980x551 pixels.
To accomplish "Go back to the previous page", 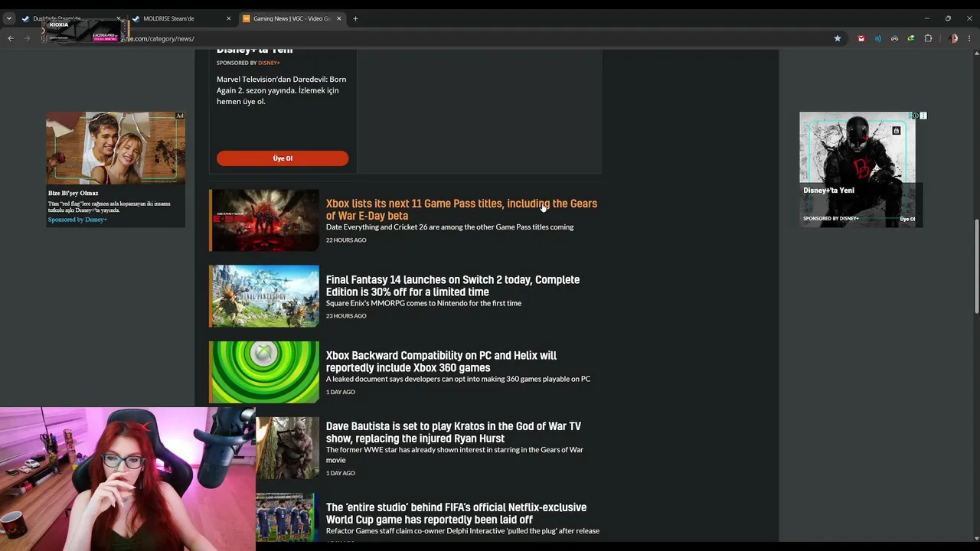I will click(11, 38).
